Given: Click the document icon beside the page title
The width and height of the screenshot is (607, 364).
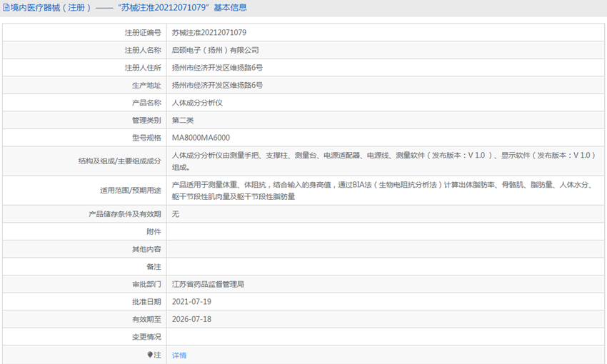Looking at the screenshot, I should click(x=6, y=8).
